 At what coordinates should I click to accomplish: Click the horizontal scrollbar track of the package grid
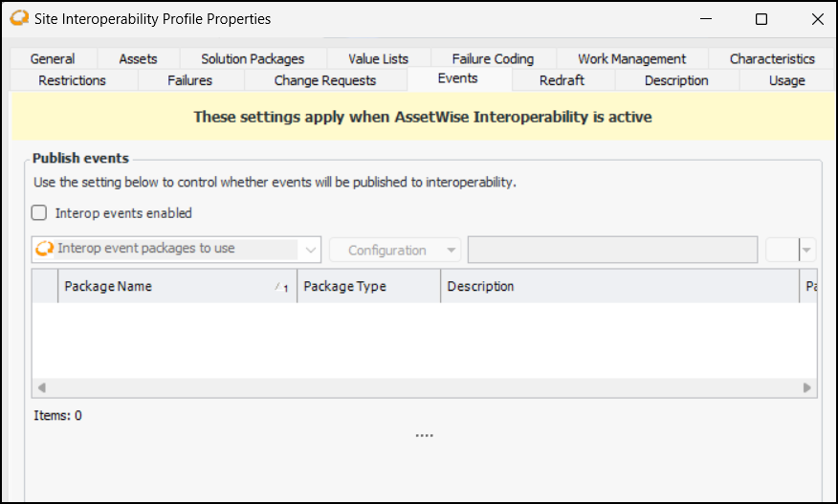(x=425, y=387)
